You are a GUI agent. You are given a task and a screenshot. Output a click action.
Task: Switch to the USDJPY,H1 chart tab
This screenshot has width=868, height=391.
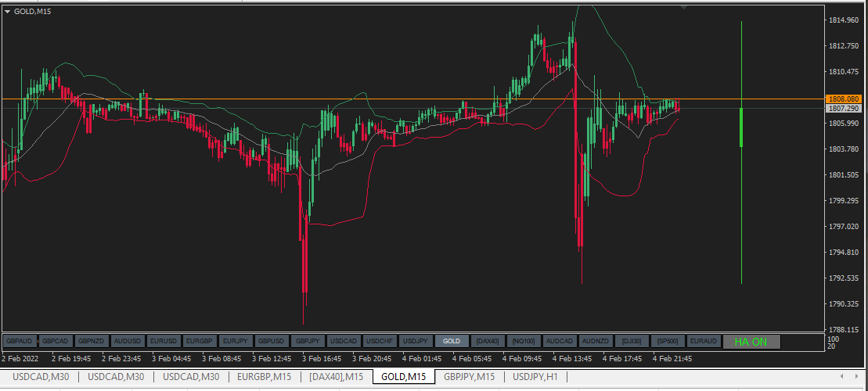[535, 377]
